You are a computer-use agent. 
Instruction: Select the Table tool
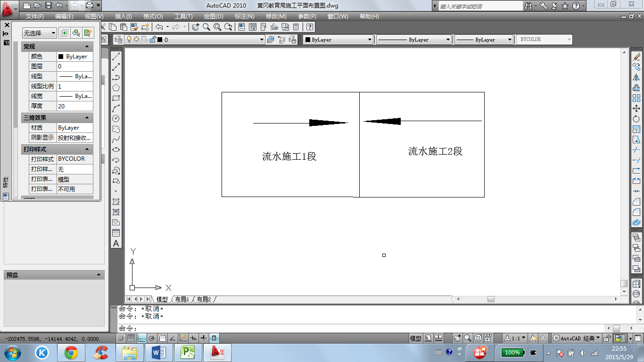click(116, 233)
